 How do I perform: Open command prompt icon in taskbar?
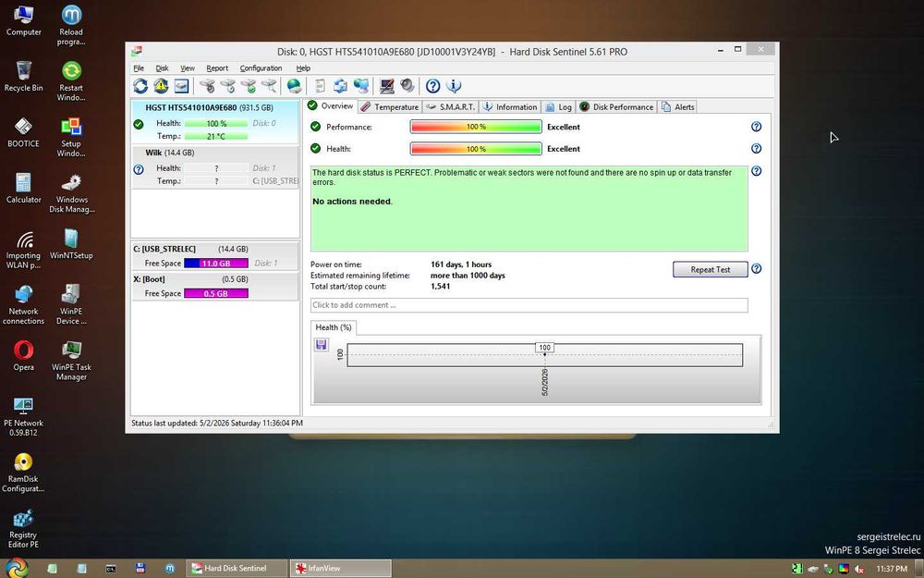(111, 569)
